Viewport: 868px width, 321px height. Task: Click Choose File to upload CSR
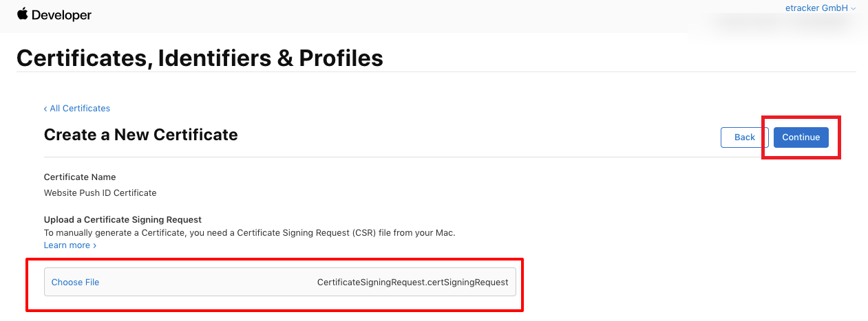(75, 283)
